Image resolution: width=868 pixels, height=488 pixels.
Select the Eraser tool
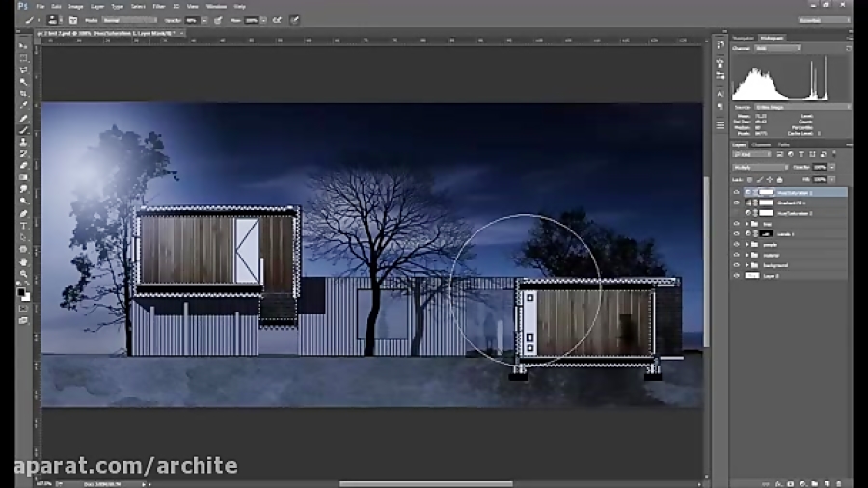pyautogui.click(x=23, y=166)
